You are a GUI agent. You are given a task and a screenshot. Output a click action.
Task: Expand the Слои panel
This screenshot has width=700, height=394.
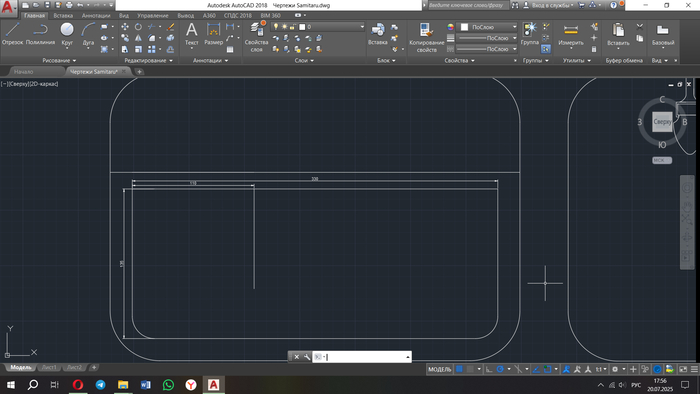tap(304, 60)
